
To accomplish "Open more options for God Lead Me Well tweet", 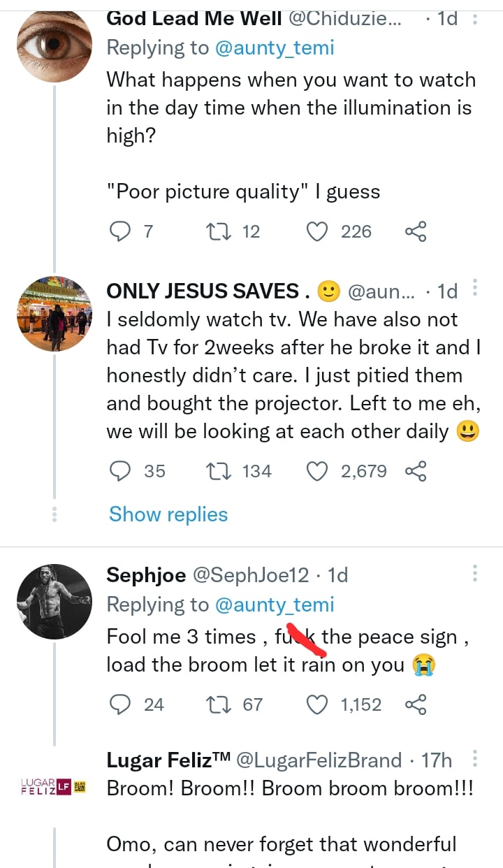I will click(x=475, y=20).
